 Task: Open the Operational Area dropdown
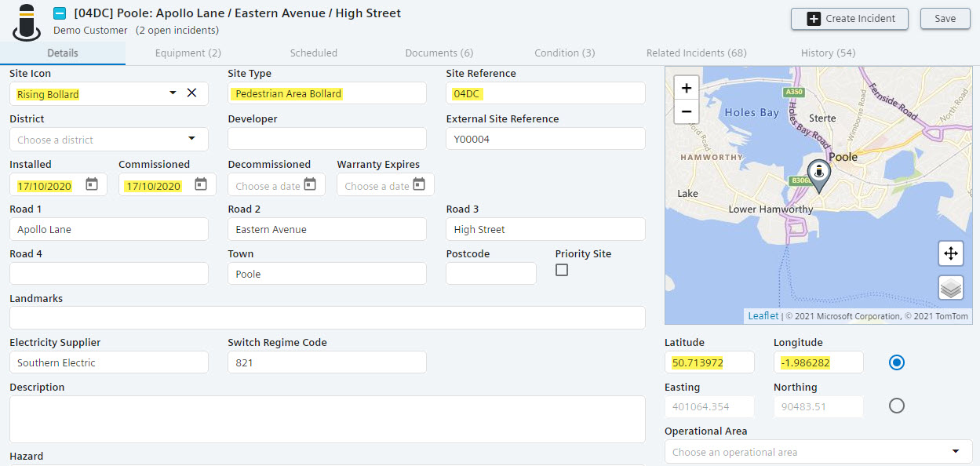818,452
